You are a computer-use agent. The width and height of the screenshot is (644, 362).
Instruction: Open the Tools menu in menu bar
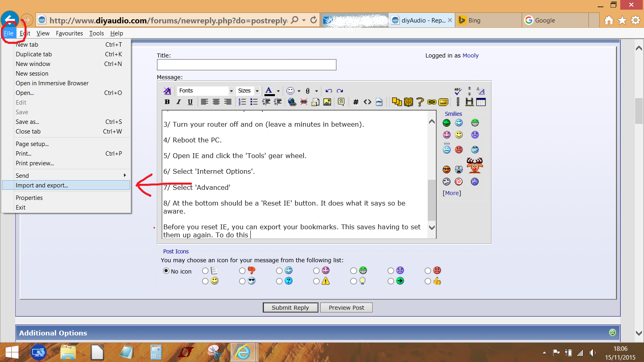(97, 33)
